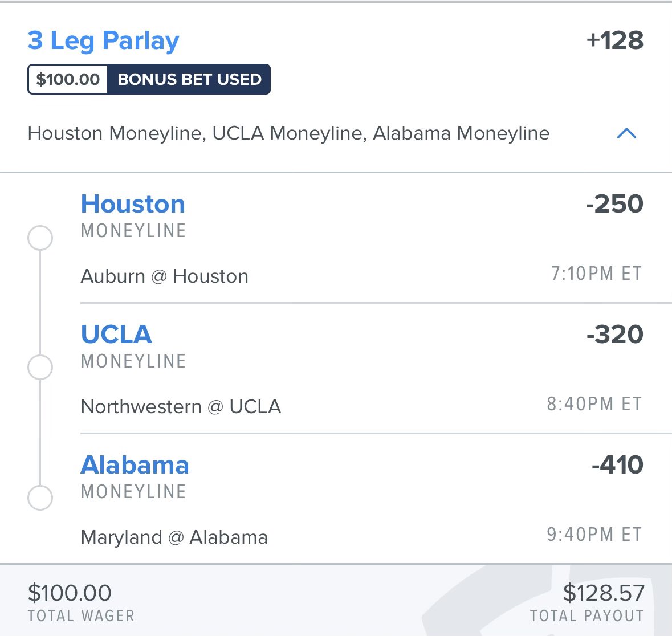672x636 pixels.
Task: Select the Northwestern @ UCLA matchup
Action: point(181,407)
